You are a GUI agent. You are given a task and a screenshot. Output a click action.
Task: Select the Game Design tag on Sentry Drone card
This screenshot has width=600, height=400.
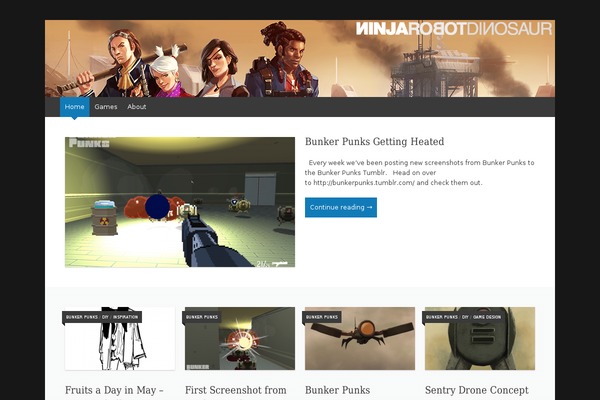pyautogui.click(x=487, y=317)
